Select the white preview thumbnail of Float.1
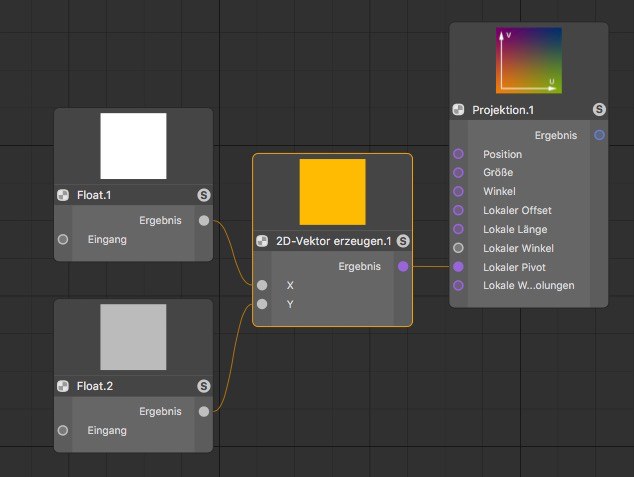Screen dimensions: 634x477 coord(133,146)
